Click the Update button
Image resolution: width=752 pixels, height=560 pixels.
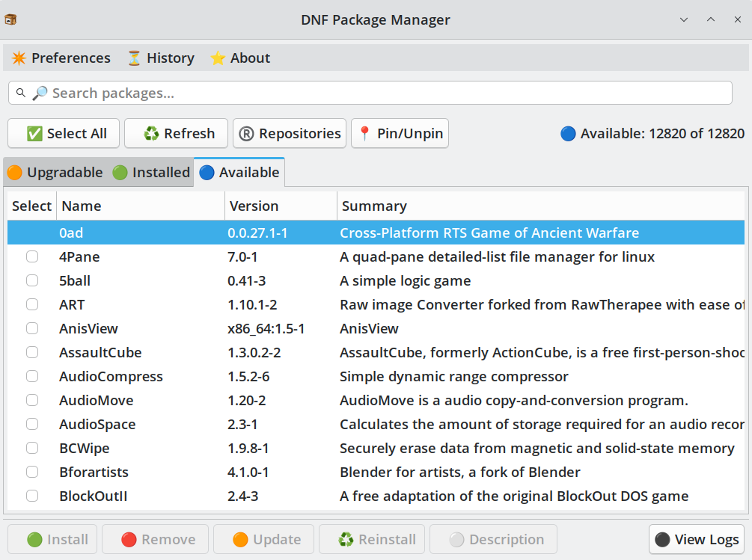(264, 539)
